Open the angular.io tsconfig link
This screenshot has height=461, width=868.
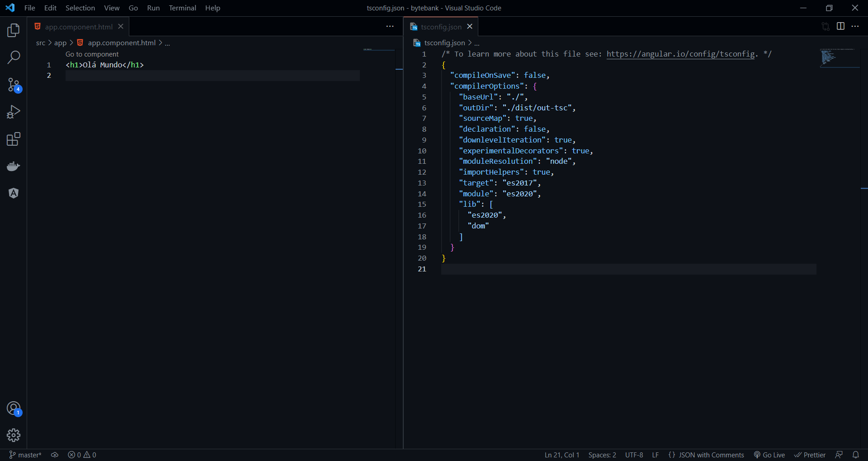[680, 54]
